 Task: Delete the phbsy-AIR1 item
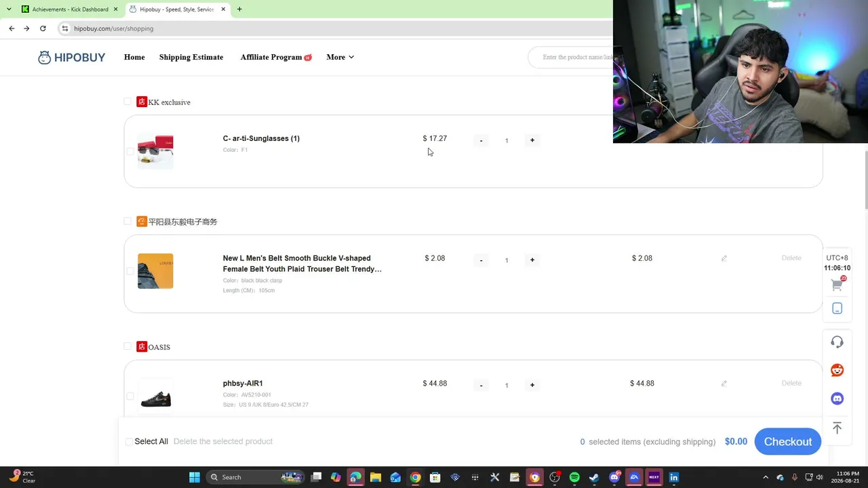pos(791,384)
